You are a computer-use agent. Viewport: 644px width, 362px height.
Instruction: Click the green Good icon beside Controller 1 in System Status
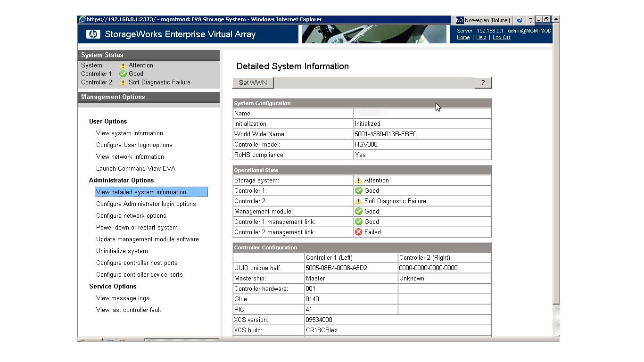click(123, 74)
